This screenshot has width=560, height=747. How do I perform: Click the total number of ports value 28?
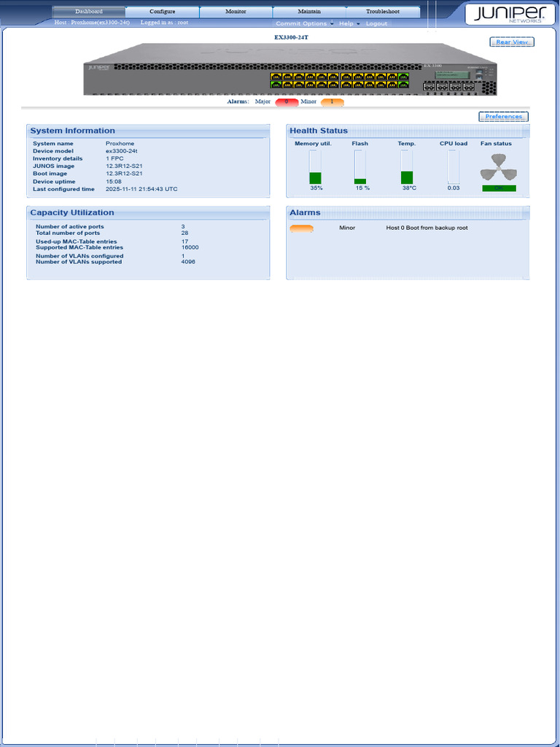[184, 233]
